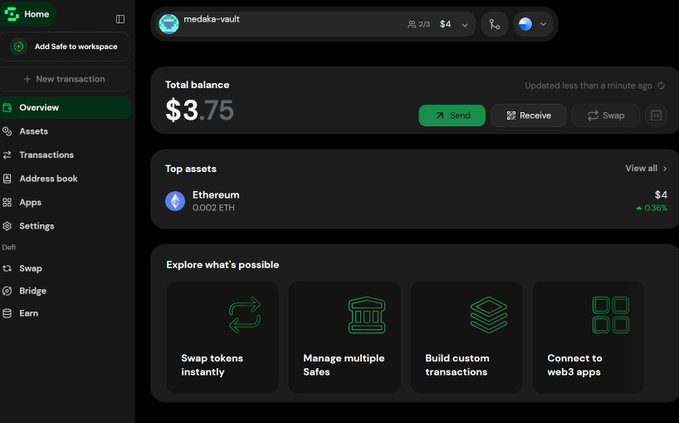The width and height of the screenshot is (679, 423).
Task: Click Updated less than a minute ago text
Action: pos(588,86)
